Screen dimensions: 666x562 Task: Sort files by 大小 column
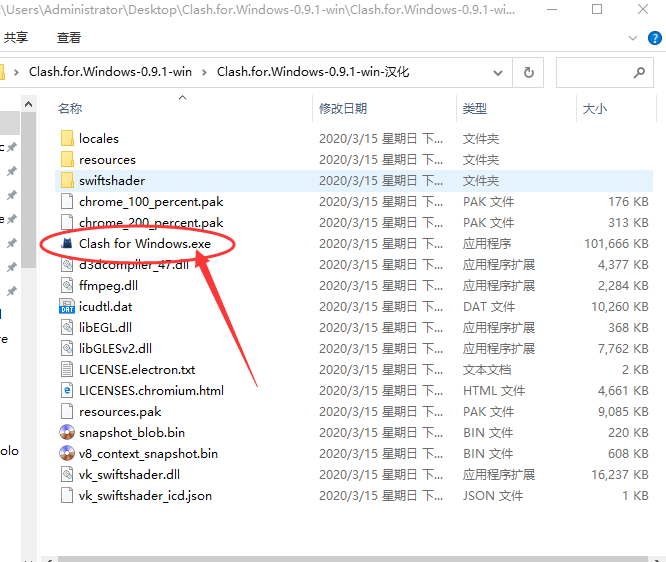(595, 109)
